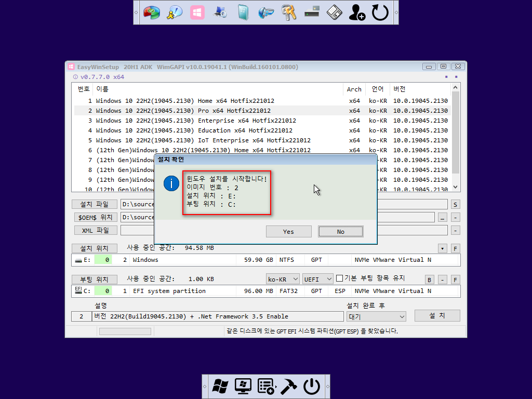Click the F button on install location row
532x399 pixels.
point(455,248)
